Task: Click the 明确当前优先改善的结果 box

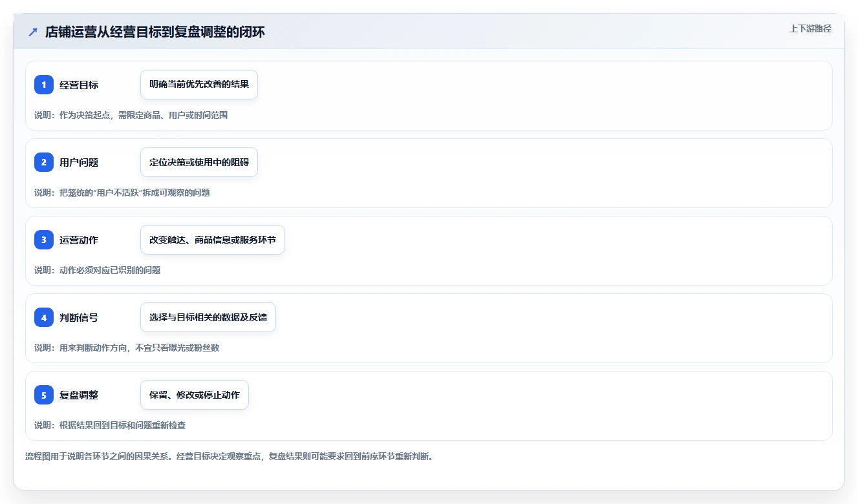Action: (199, 85)
